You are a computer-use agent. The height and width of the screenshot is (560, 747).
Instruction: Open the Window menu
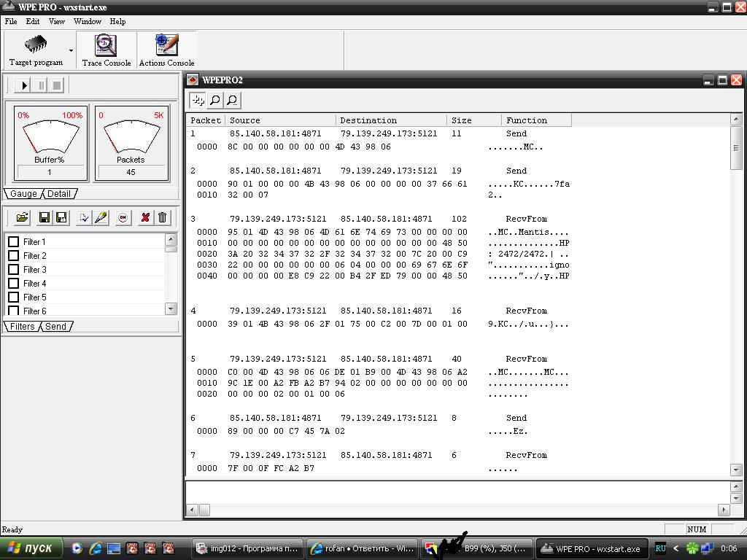88,21
